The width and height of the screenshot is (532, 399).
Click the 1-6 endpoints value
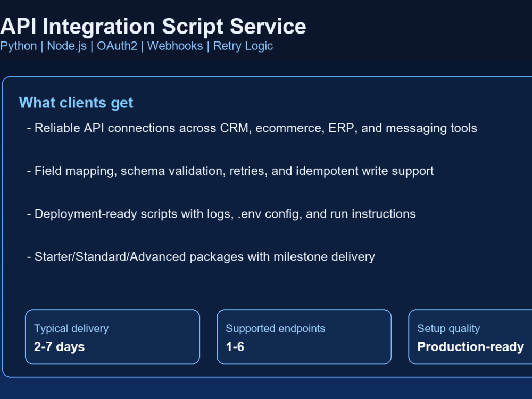[x=235, y=347]
